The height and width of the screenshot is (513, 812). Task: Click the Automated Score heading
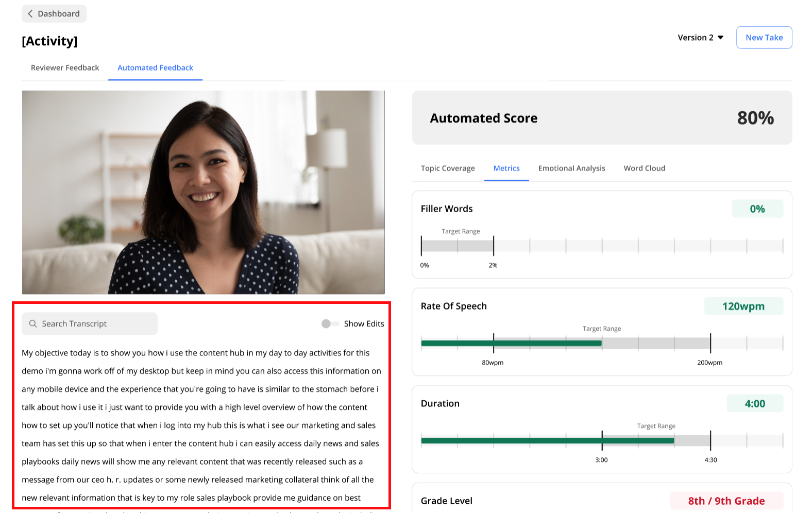coord(484,118)
